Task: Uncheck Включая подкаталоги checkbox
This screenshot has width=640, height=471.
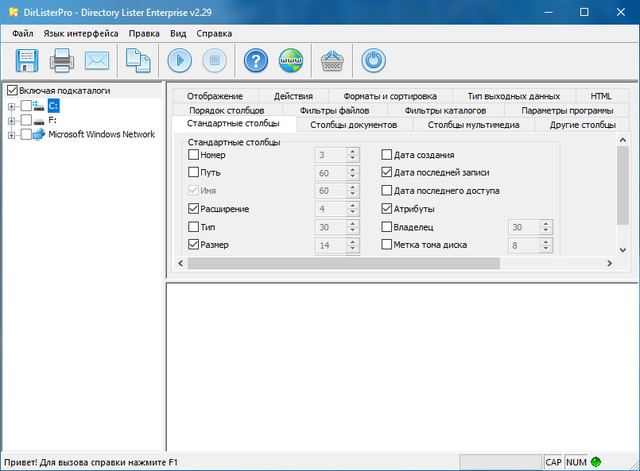Action: [x=12, y=91]
